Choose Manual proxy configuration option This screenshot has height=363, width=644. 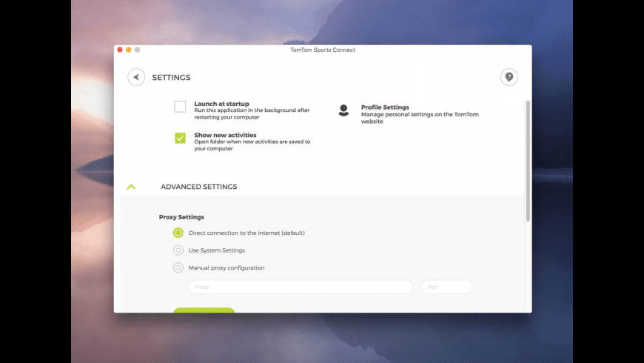point(178,267)
